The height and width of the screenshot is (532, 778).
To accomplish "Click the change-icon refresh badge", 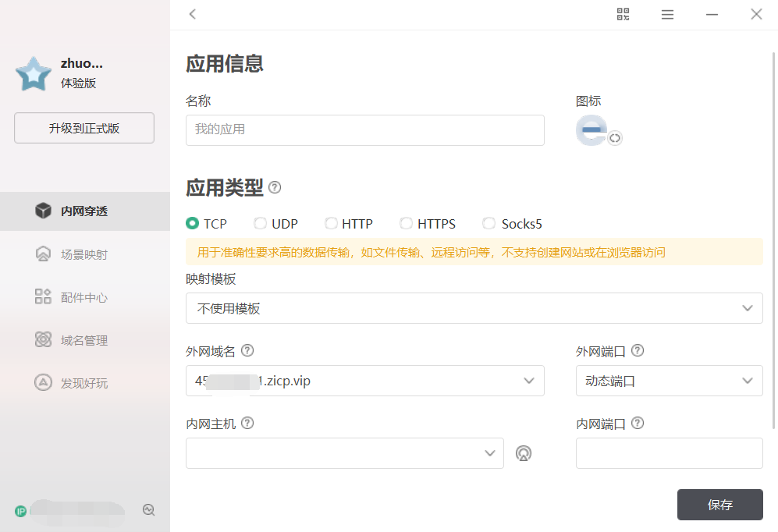I will click(615, 138).
